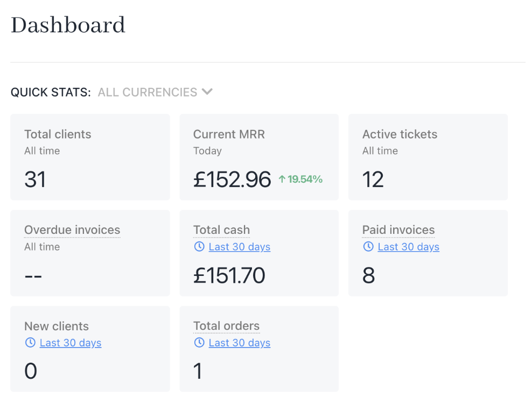Image resolution: width=532 pixels, height=416 pixels.
Task: Click the chevron next to All Currencies
Action: coord(207,92)
